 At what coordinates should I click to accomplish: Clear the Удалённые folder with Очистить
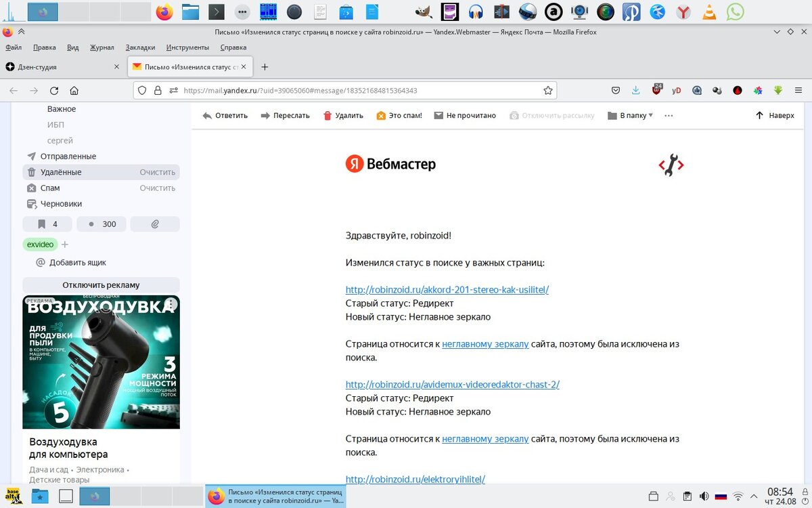pyautogui.click(x=158, y=172)
